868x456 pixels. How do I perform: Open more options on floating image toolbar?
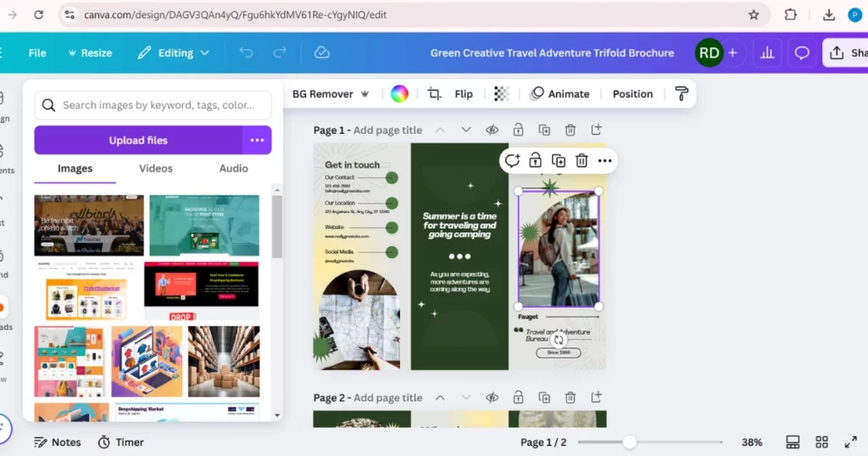pos(604,161)
